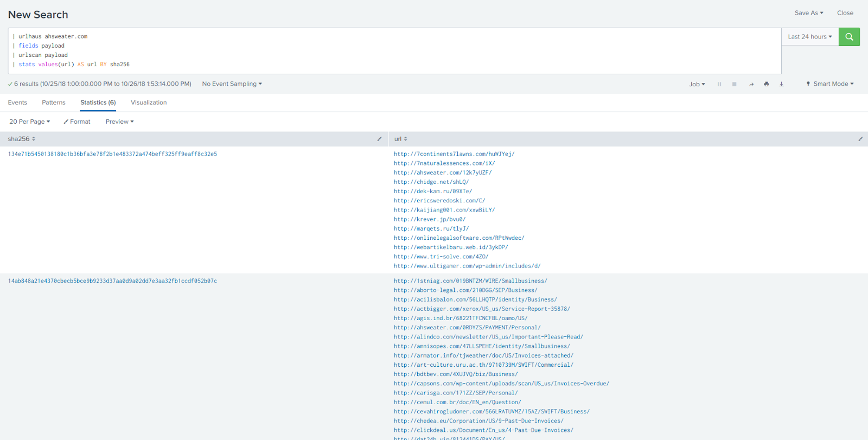Run the search with the magnifier button
The width and height of the screenshot is (868, 440).
(x=849, y=37)
